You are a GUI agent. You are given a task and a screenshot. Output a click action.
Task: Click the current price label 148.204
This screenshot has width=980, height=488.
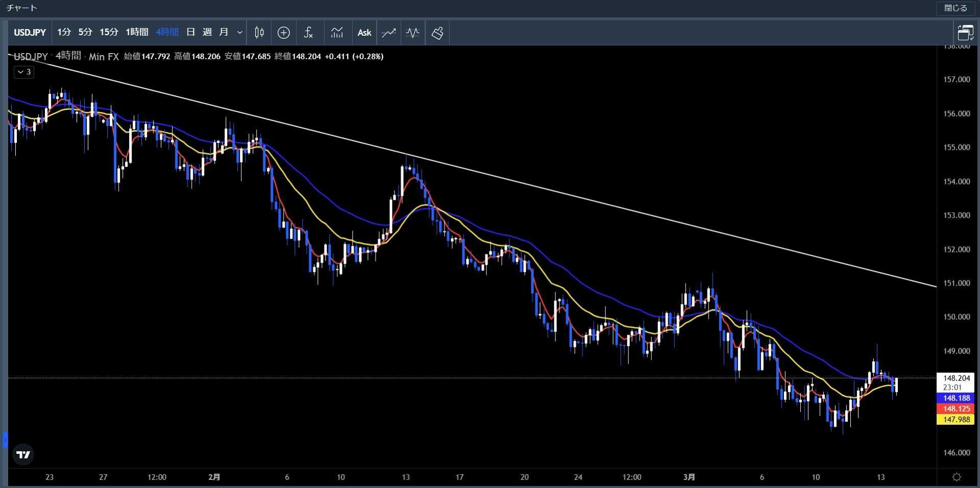point(956,378)
